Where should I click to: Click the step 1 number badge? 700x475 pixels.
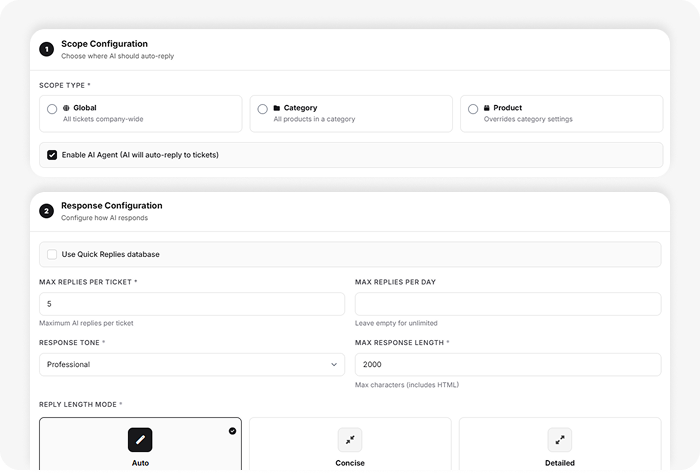[x=46, y=49]
